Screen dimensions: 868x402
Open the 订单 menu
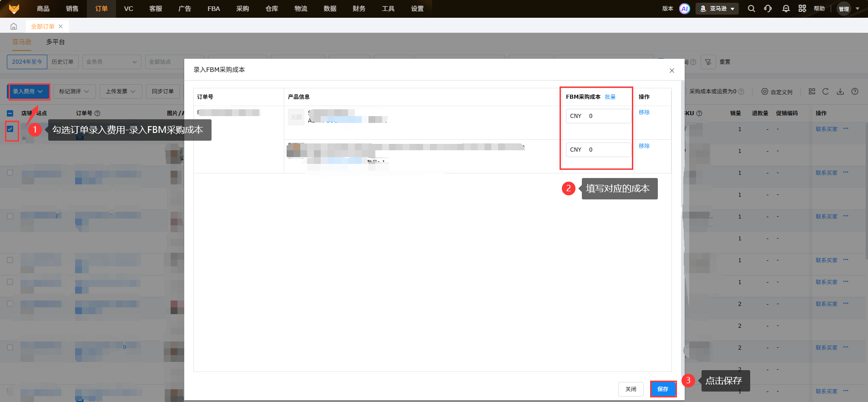click(101, 9)
